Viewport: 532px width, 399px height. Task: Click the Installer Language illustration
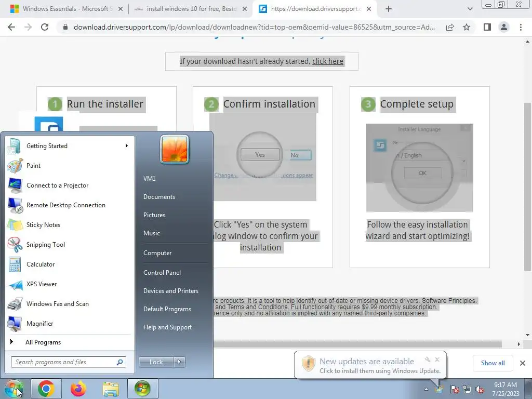419,168
